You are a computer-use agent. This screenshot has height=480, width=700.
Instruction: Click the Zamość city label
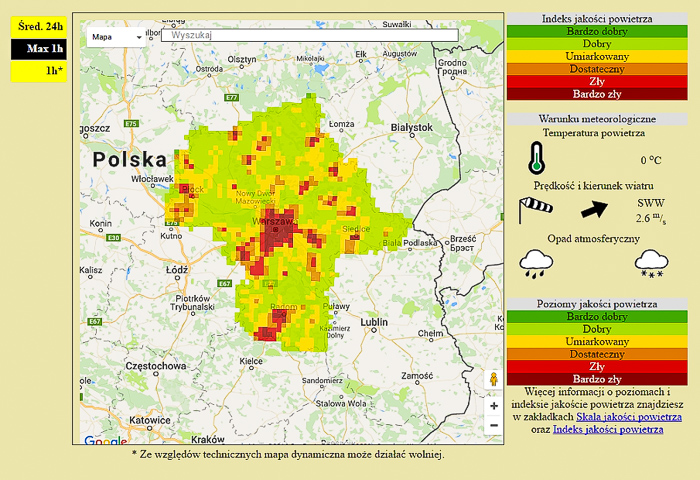[x=417, y=376]
